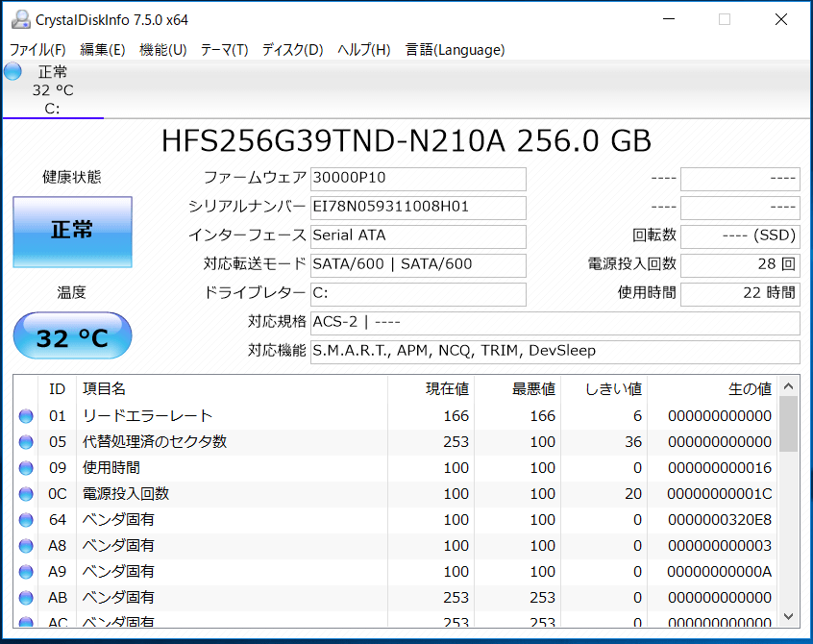Viewport: 813px width, 644px height.
Task: Click the drive letter field C:
Action: click(x=418, y=294)
